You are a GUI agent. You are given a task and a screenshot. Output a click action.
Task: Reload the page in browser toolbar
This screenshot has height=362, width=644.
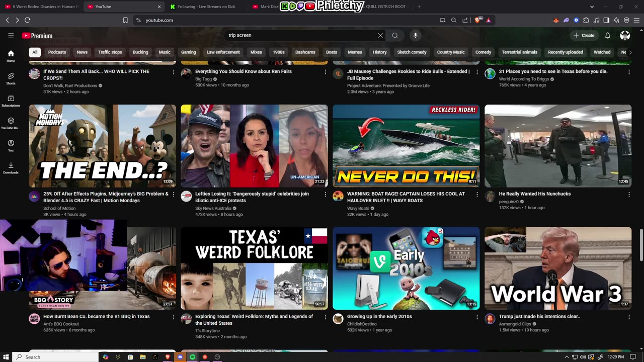click(x=27, y=20)
